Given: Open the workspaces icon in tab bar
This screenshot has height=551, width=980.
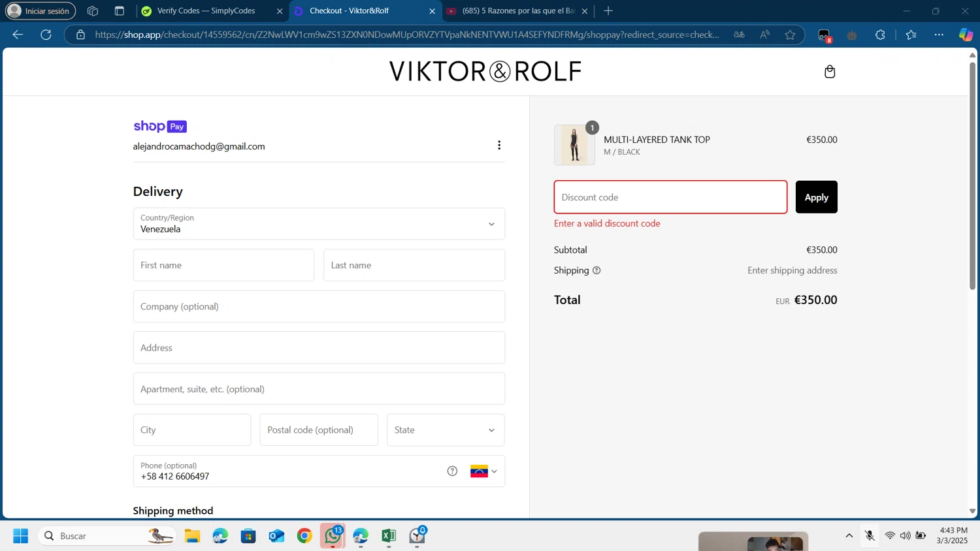Looking at the screenshot, I should coord(93,11).
